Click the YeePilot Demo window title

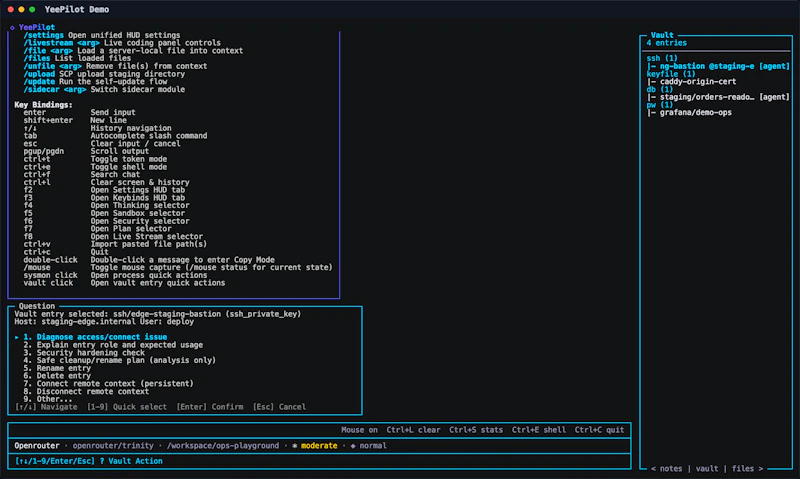(77, 10)
